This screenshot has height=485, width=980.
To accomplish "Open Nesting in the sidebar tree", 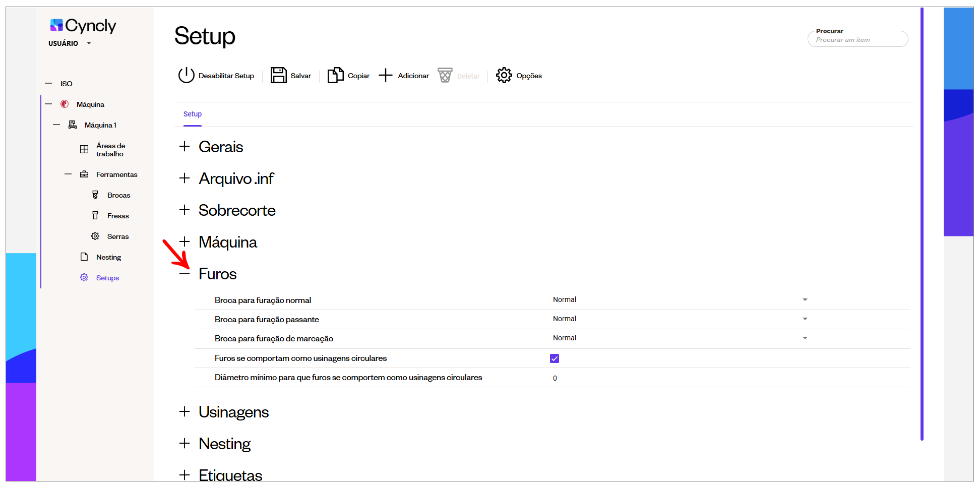I will tap(108, 257).
